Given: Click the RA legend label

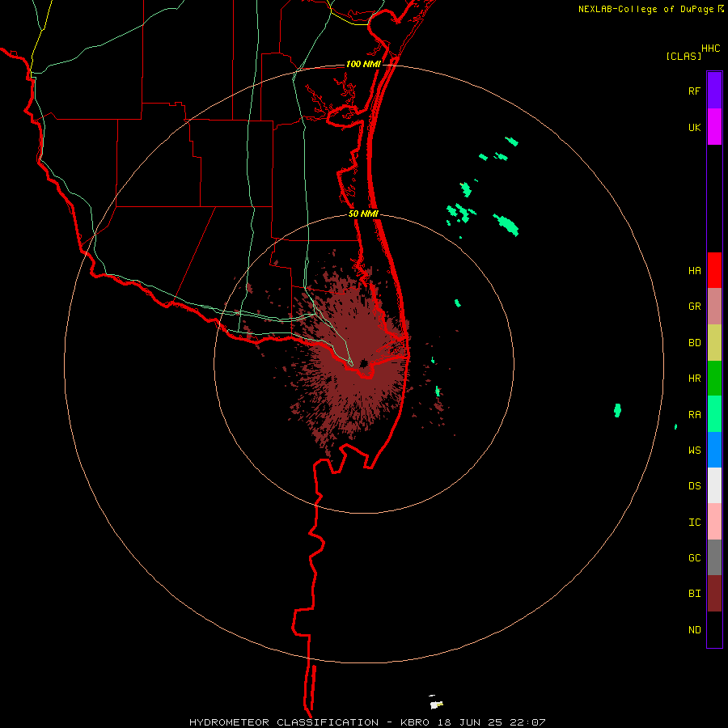Looking at the screenshot, I should pos(694,415).
